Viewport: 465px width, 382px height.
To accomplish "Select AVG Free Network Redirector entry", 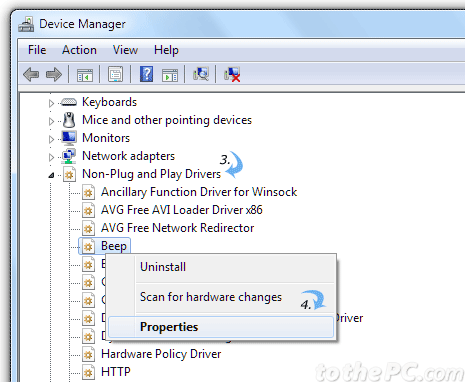I will (x=178, y=228).
